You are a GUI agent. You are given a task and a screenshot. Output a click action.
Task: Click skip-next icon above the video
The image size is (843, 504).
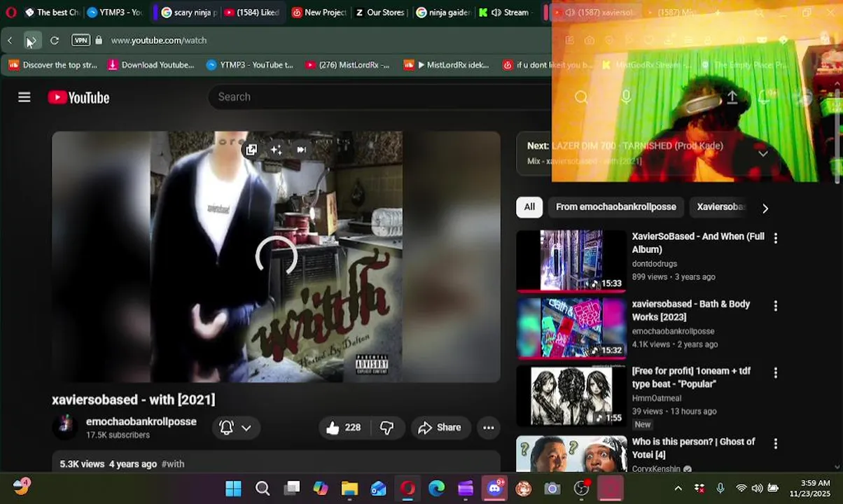301,150
